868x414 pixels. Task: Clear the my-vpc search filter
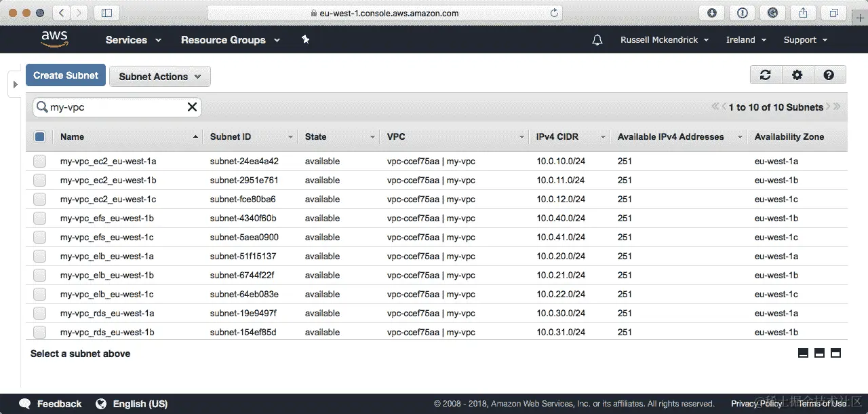pyautogui.click(x=192, y=107)
